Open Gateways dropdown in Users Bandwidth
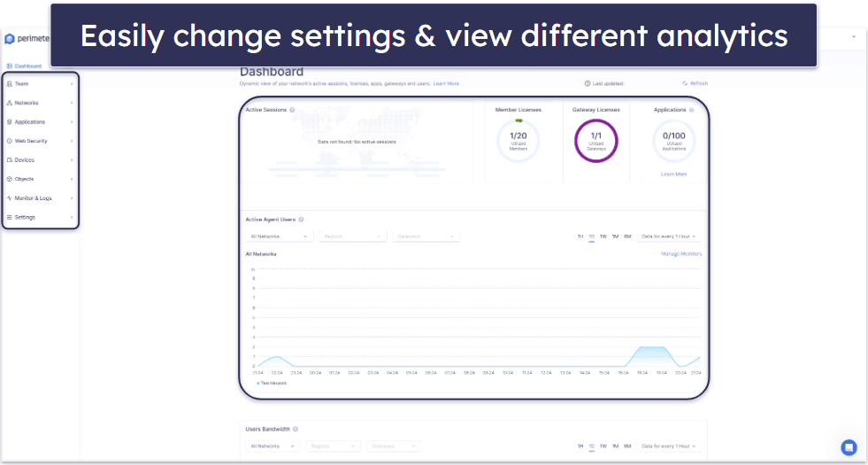The height and width of the screenshot is (465, 868). click(394, 446)
